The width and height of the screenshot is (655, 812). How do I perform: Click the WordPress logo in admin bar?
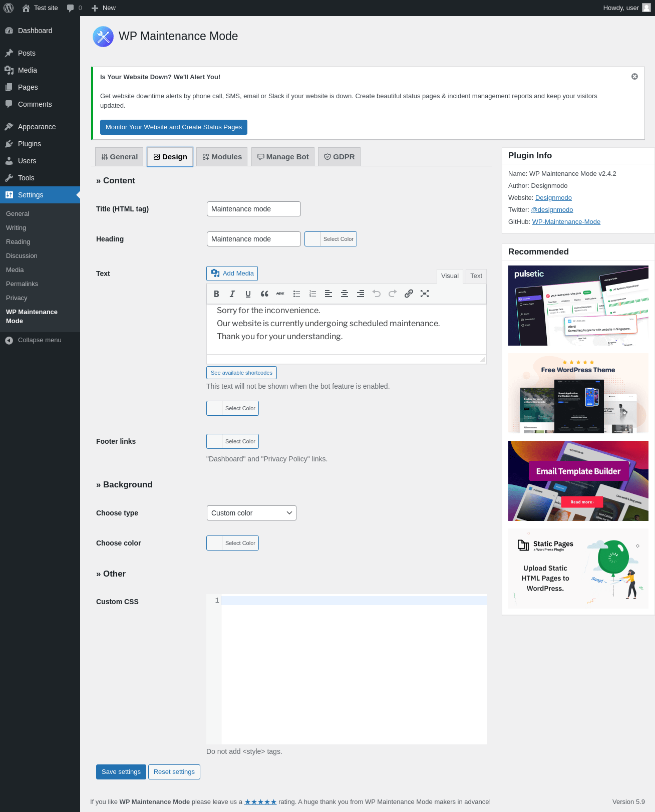click(x=9, y=8)
